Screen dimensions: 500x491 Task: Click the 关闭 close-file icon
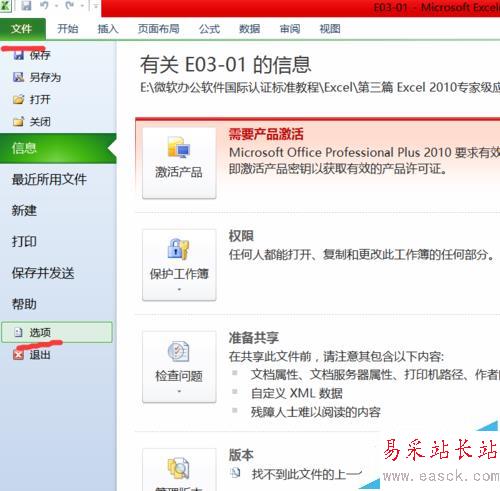tap(19, 122)
